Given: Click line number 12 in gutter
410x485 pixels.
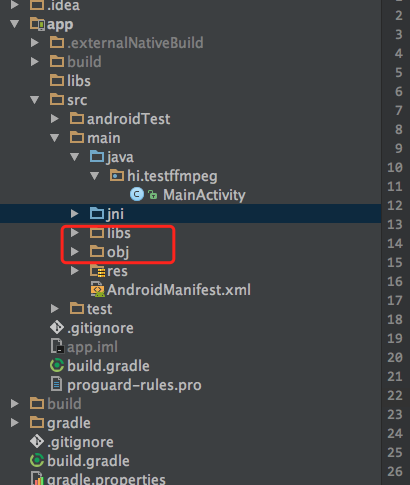Looking at the screenshot, I should click(x=395, y=205).
